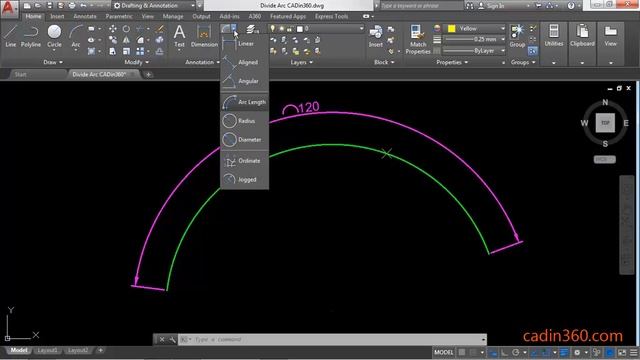Click the Dimension tool icon

coord(204,36)
